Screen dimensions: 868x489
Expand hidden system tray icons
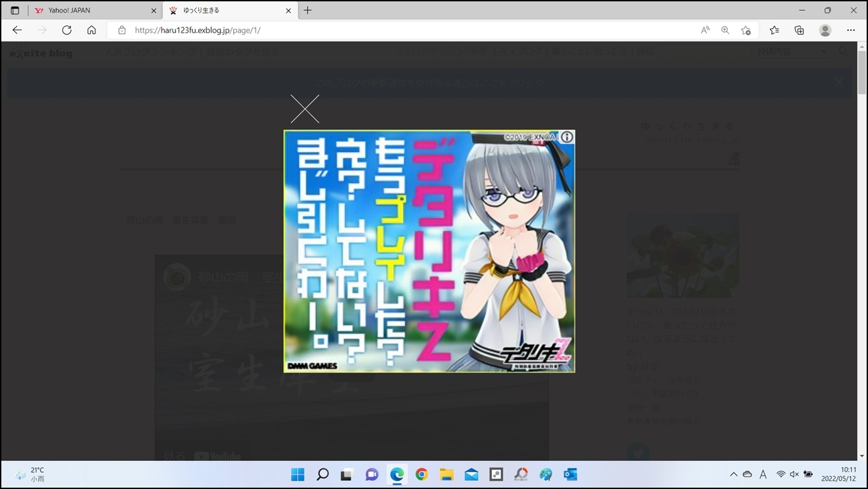point(733,474)
